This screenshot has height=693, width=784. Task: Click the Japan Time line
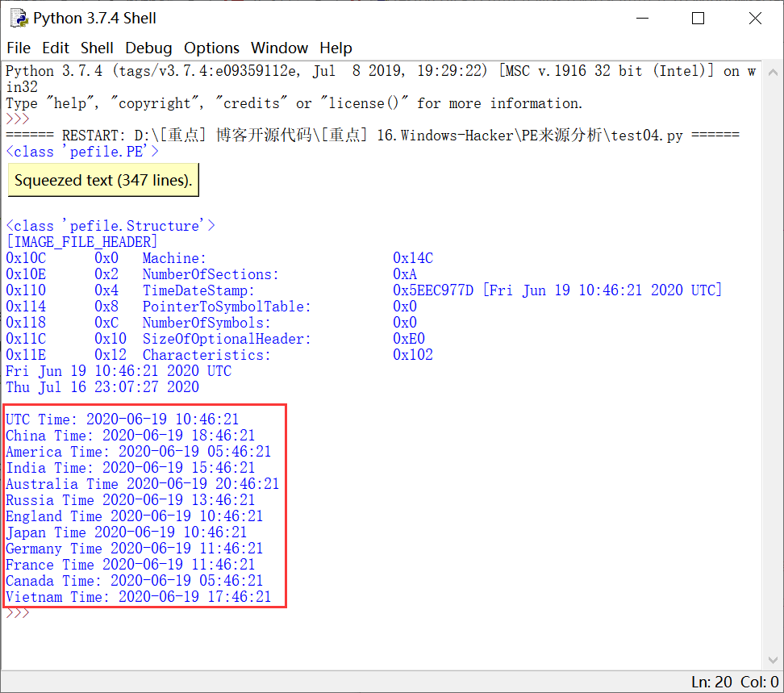click(x=127, y=532)
